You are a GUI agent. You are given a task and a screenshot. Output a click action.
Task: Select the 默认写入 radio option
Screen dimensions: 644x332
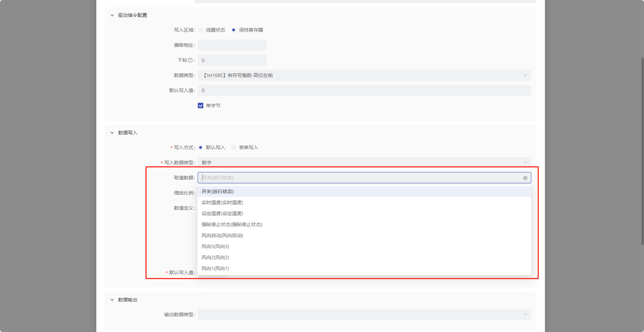click(201, 147)
